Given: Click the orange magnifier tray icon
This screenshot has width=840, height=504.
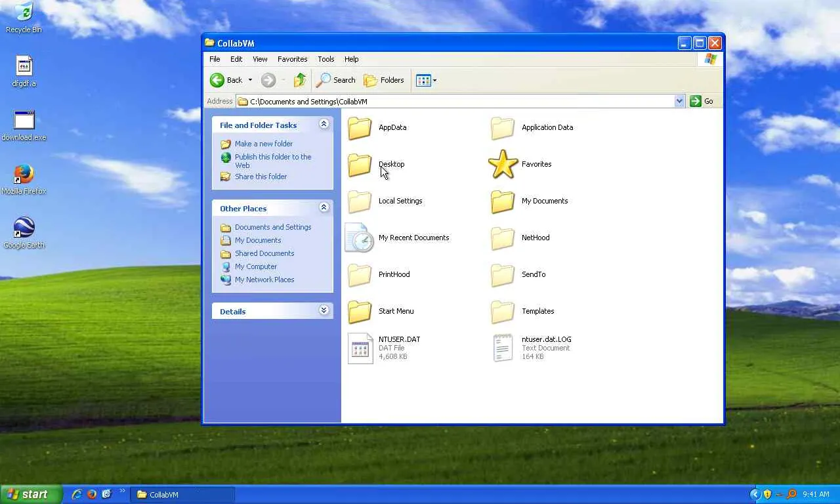Looking at the screenshot, I should click(791, 494).
